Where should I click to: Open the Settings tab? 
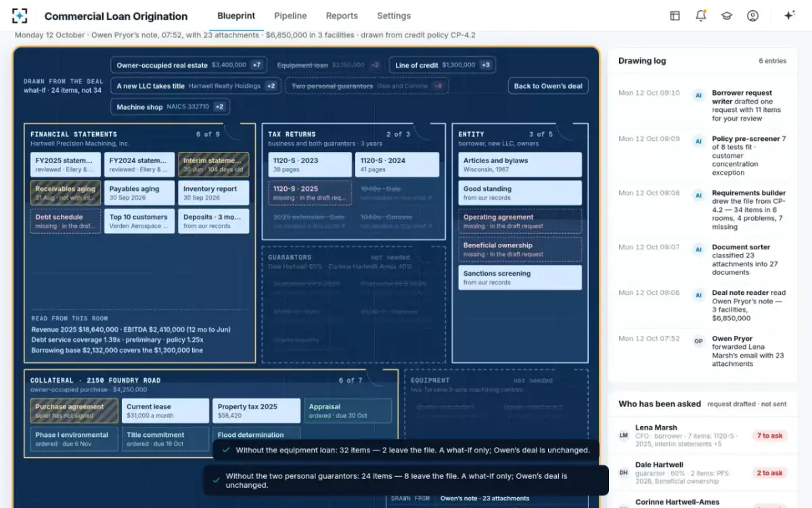click(394, 16)
